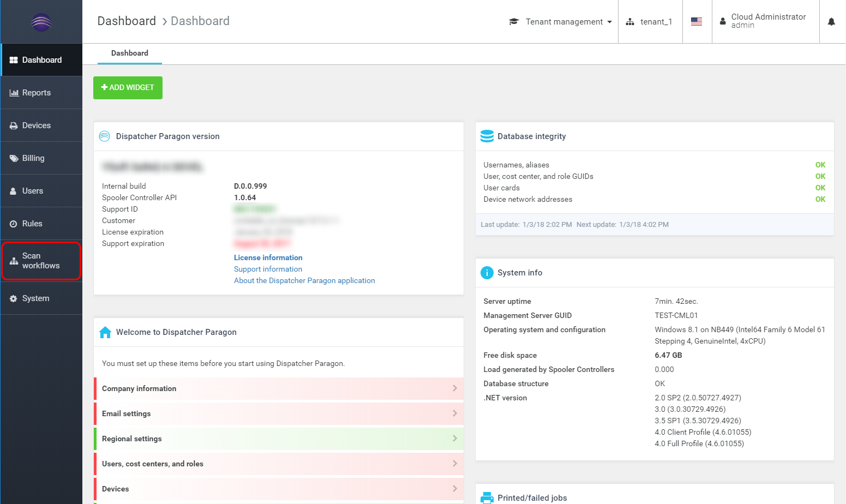This screenshot has width=846, height=504.
Task: Select Dashboard in the sidebar menu
Action: pos(41,60)
